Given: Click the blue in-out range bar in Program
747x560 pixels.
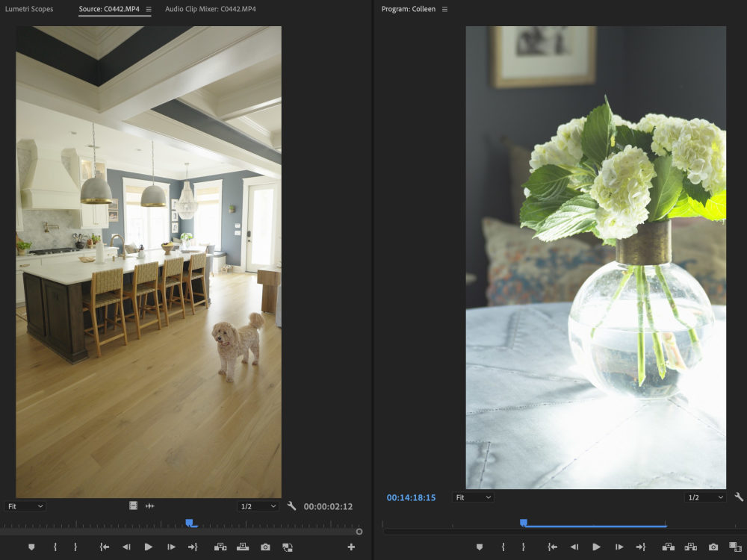Looking at the screenshot, I should point(595,526).
